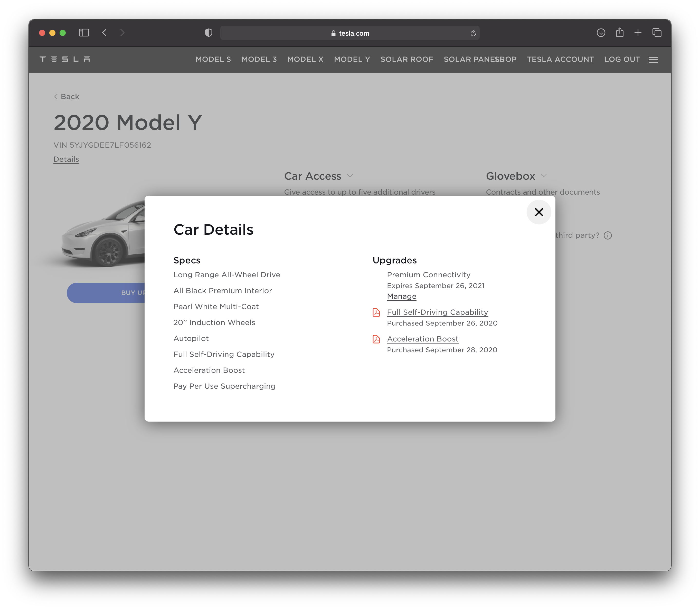Open the Acceleration Boost link
Image resolution: width=700 pixels, height=609 pixels.
422,339
